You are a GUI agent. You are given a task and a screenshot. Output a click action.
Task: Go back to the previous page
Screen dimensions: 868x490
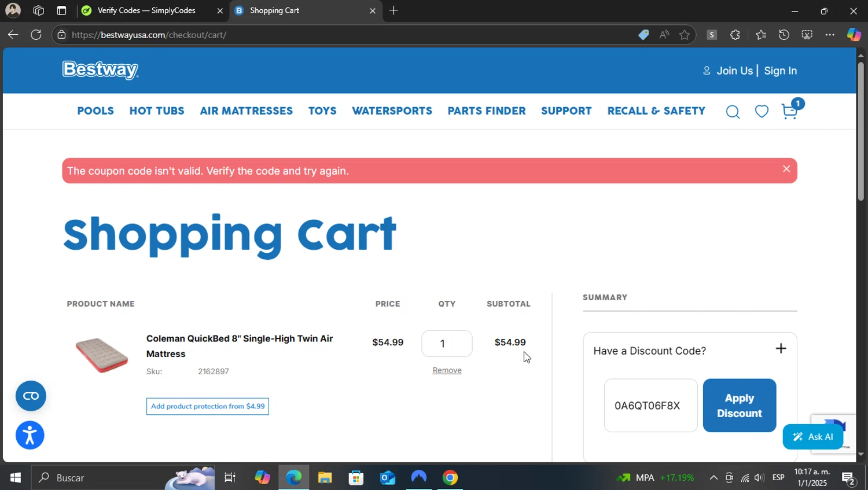pos(13,35)
